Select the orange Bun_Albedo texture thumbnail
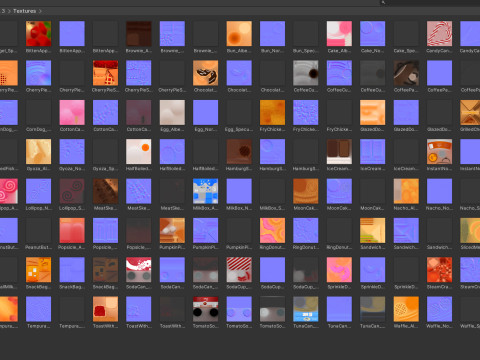Screen dimensions: 480x360 (x=239, y=34)
